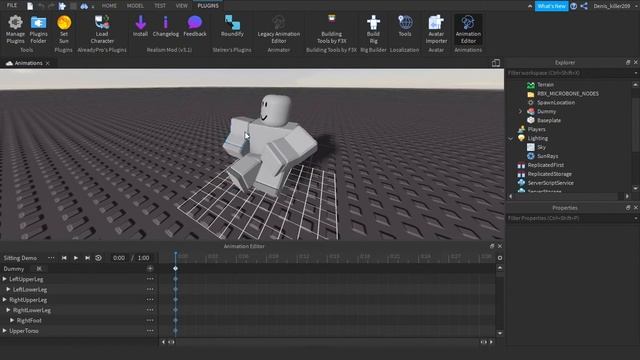
Task: Switch to the VIEW ribbon tab
Action: coord(182,6)
